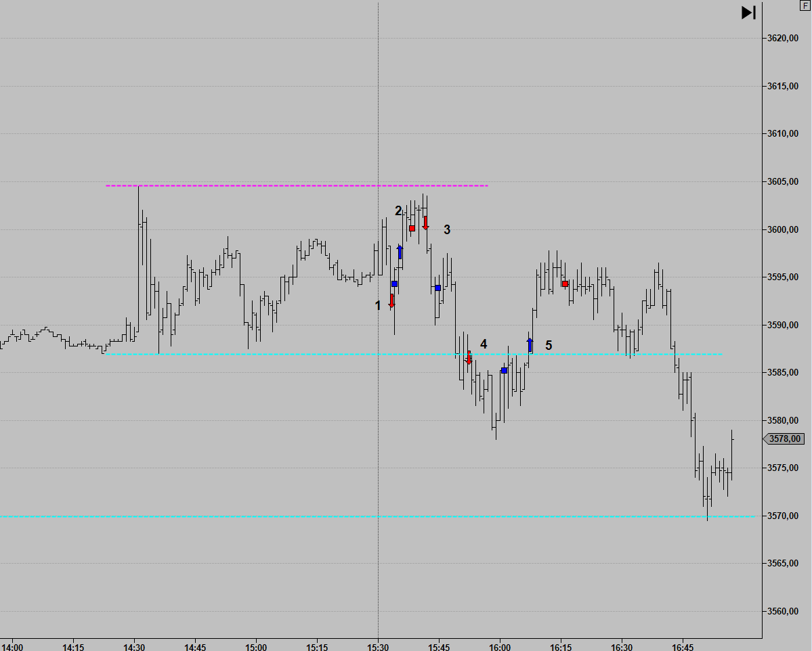The height and width of the screenshot is (651, 812).
Task: Select the blue square marker beside label 1
Action: 395,284
